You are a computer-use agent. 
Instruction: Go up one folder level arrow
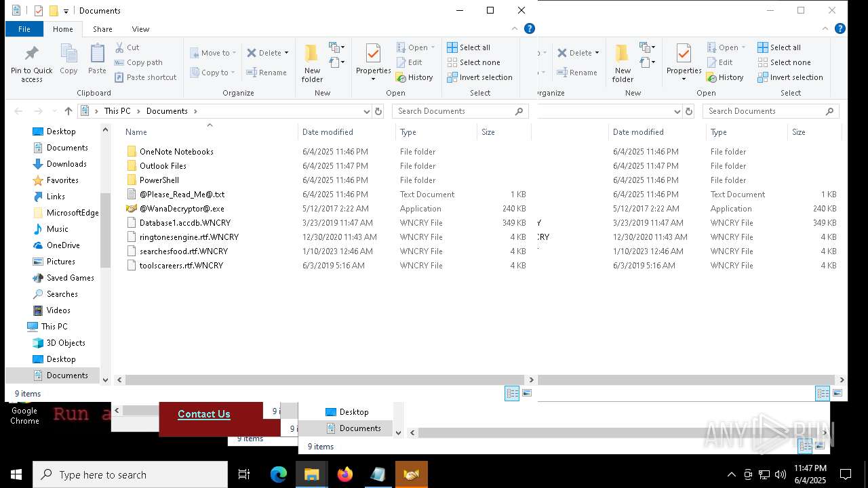(68, 111)
